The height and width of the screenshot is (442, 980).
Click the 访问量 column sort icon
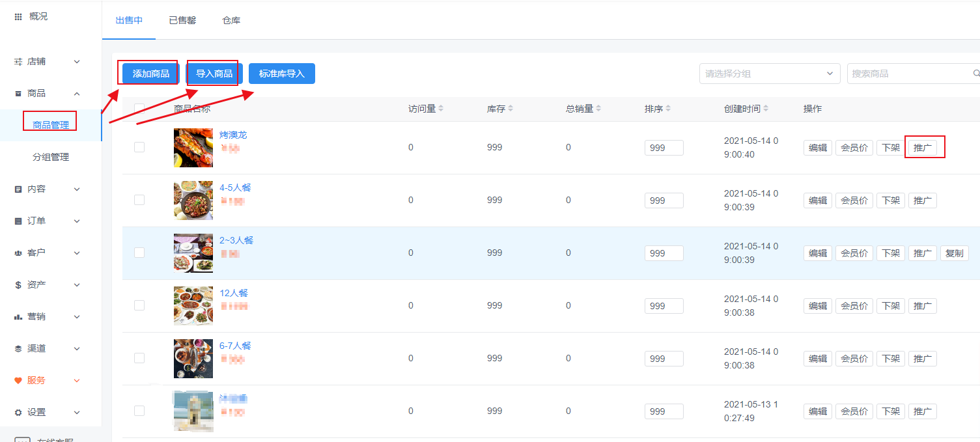click(441, 109)
